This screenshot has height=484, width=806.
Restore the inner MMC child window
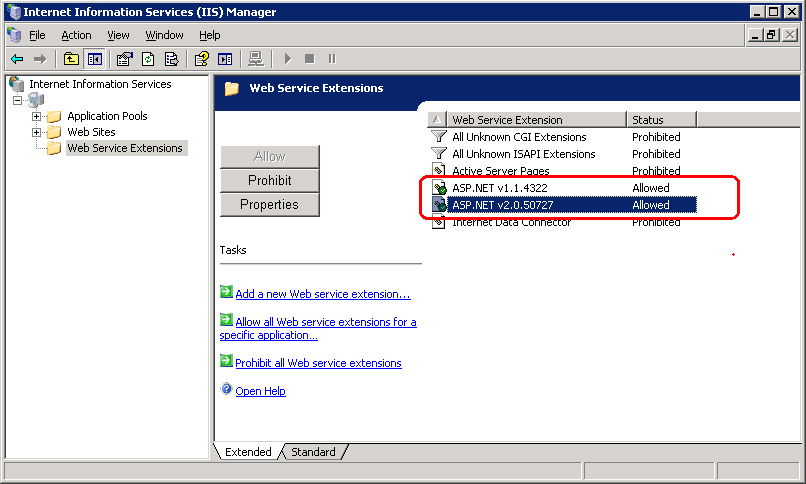coord(771,35)
